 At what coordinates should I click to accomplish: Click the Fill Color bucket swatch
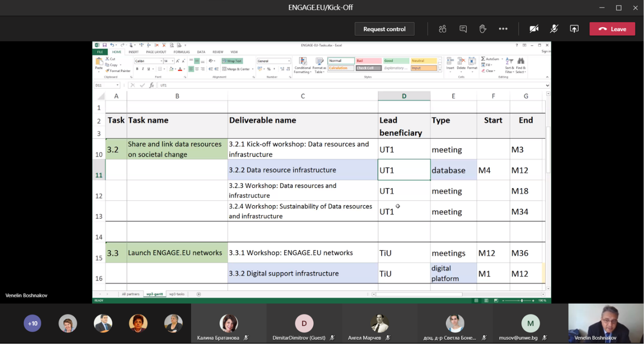coord(171,69)
